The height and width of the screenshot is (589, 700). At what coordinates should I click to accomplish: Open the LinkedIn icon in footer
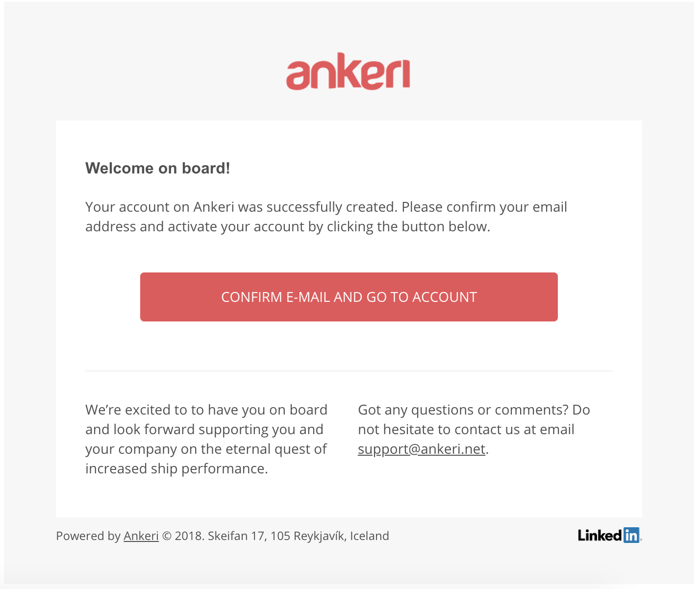coord(610,535)
